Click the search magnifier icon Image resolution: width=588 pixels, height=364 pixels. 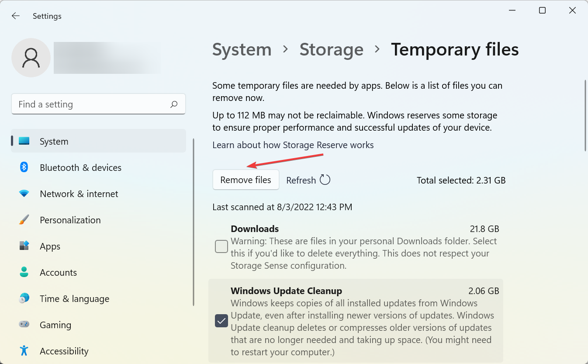click(174, 104)
